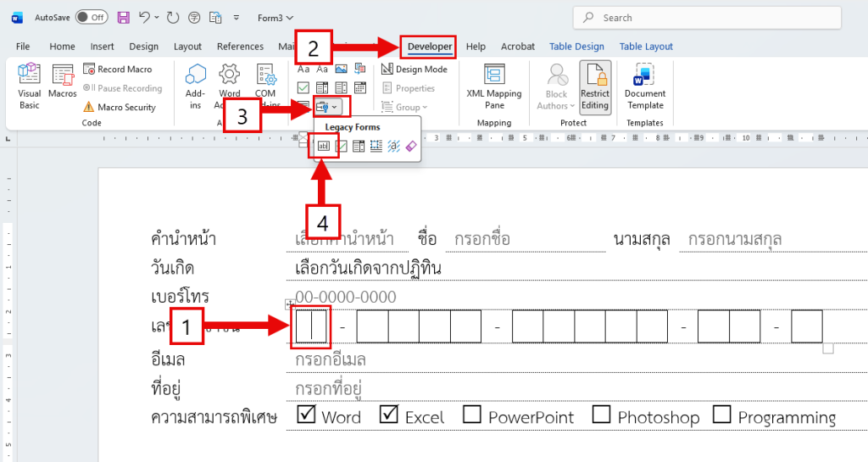Click the Word application logo
The height and width of the screenshot is (462, 868).
click(x=17, y=18)
